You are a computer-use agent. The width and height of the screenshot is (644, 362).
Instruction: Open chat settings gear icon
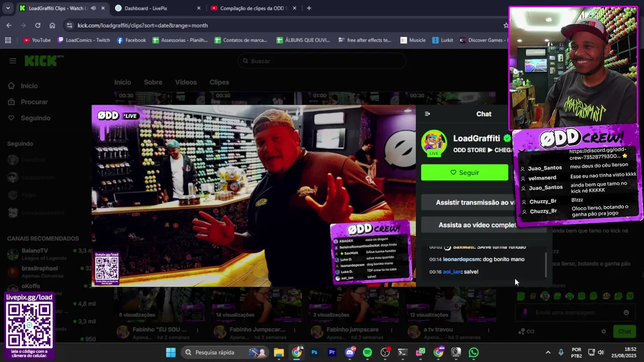point(604,331)
